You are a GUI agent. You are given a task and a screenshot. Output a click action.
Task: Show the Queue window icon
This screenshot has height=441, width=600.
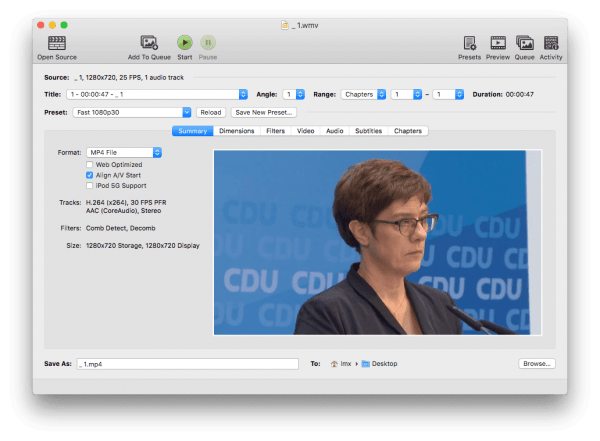point(524,43)
